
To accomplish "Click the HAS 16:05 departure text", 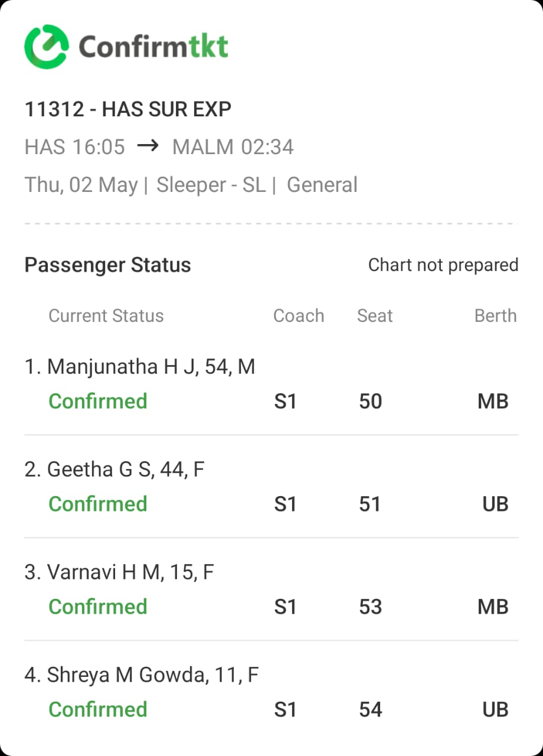I will [75, 147].
